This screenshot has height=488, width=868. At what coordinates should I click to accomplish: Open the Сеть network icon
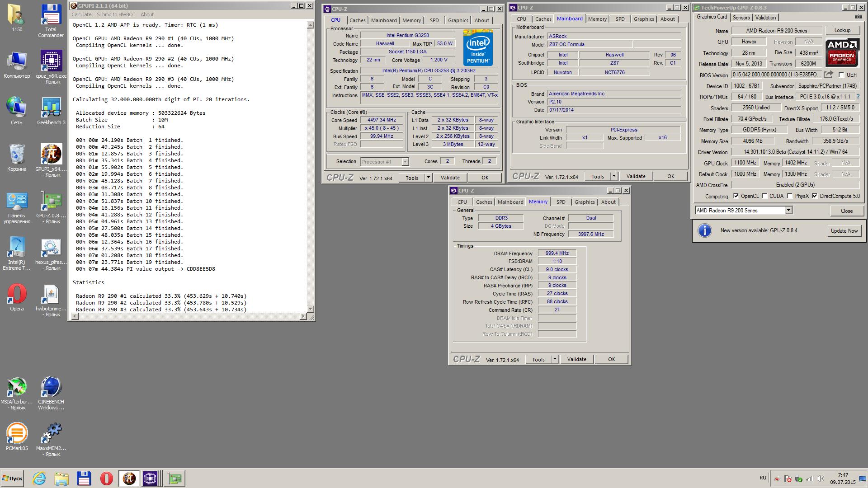pyautogui.click(x=17, y=110)
